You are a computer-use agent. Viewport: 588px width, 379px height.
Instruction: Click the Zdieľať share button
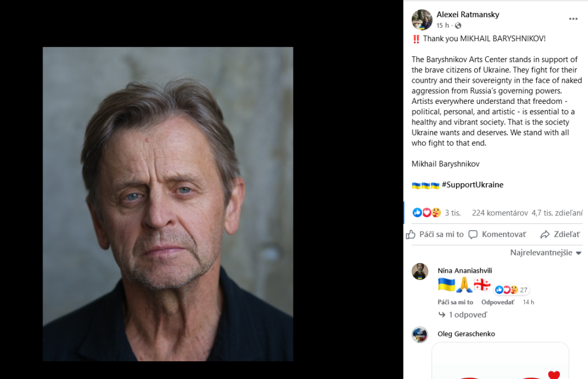pyautogui.click(x=560, y=234)
